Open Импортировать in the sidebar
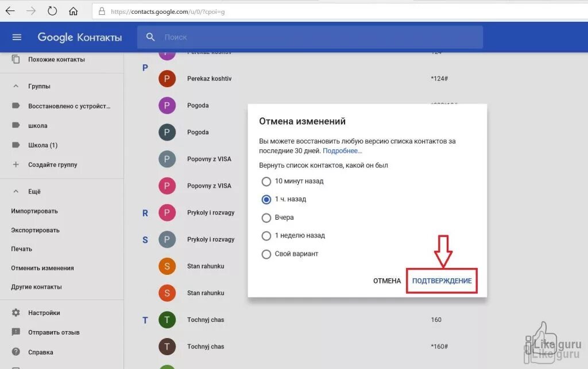 [34, 211]
